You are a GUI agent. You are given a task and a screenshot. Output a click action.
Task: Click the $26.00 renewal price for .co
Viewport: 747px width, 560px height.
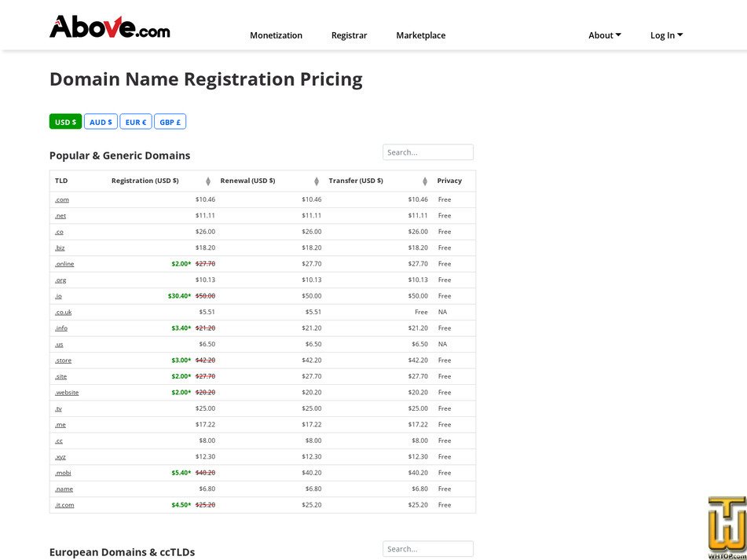tap(312, 232)
